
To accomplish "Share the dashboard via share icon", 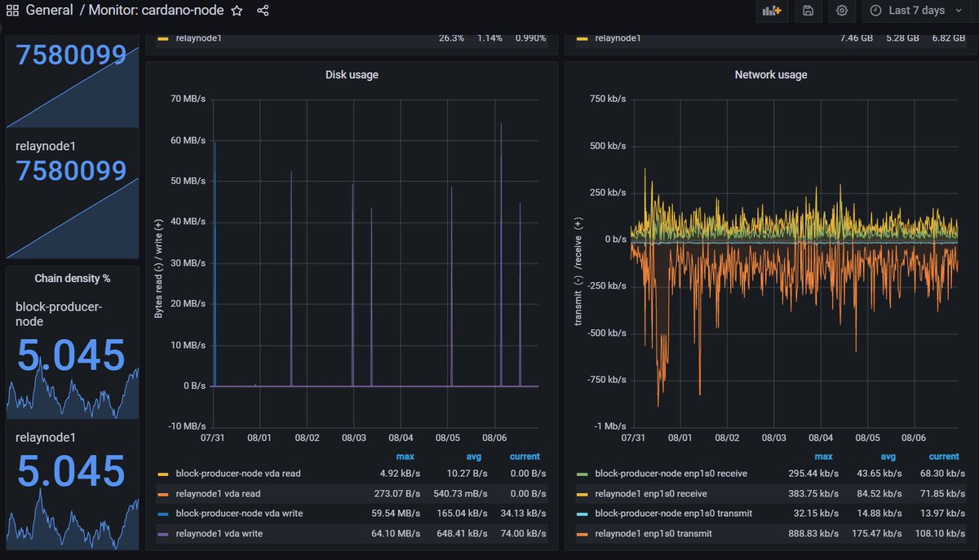I will [x=263, y=11].
